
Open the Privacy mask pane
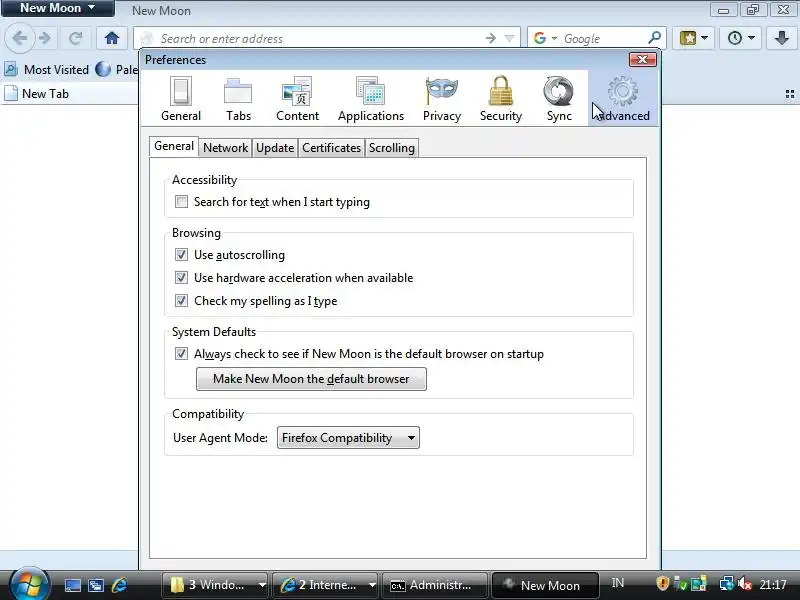pyautogui.click(x=442, y=99)
